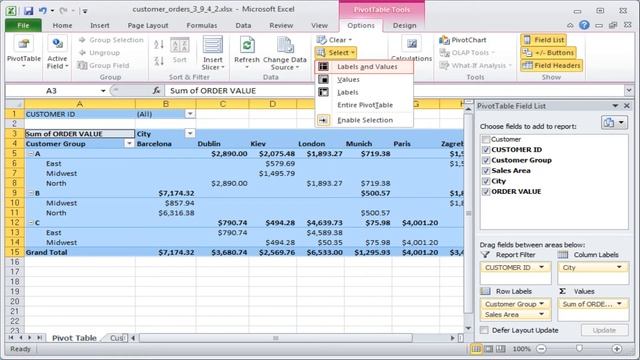Open the File tab
Image resolution: width=640 pixels, height=360 pixels.
pos(23,25)
